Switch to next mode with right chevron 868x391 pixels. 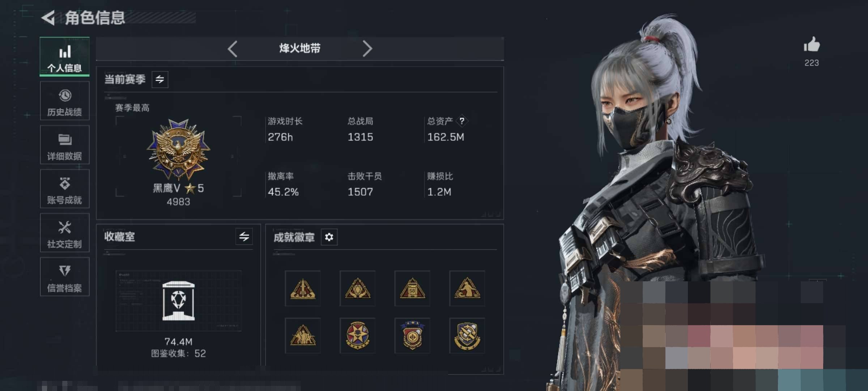tap(367, 49)
